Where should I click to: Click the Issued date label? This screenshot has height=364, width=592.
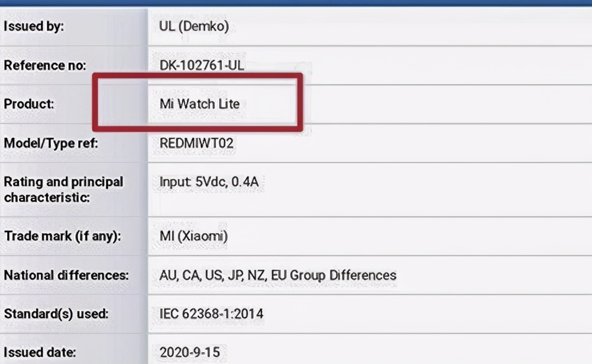pyautogui.click(x=38, y=353)
